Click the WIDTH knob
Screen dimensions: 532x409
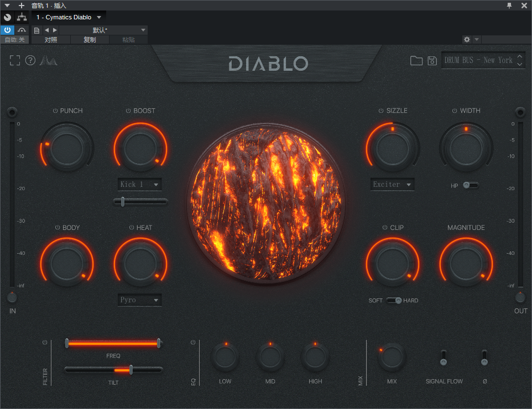tap(466, 149)
